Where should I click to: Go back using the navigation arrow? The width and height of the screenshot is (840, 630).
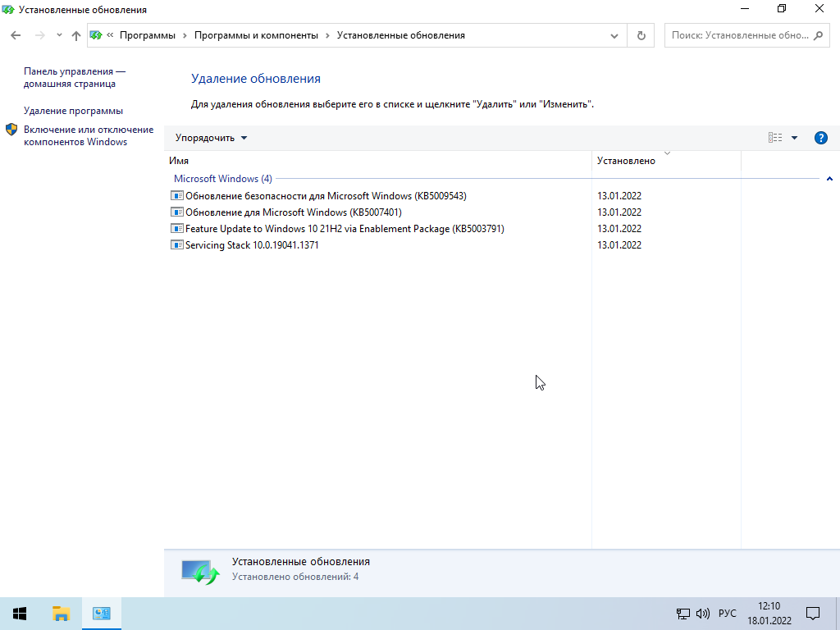click(16, 35)
